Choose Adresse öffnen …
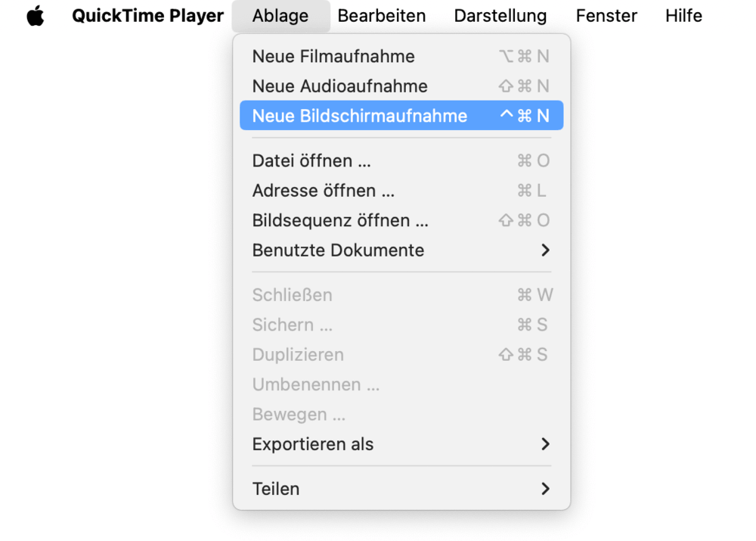This screenshot has height=541, width=756. click(324, 191)
